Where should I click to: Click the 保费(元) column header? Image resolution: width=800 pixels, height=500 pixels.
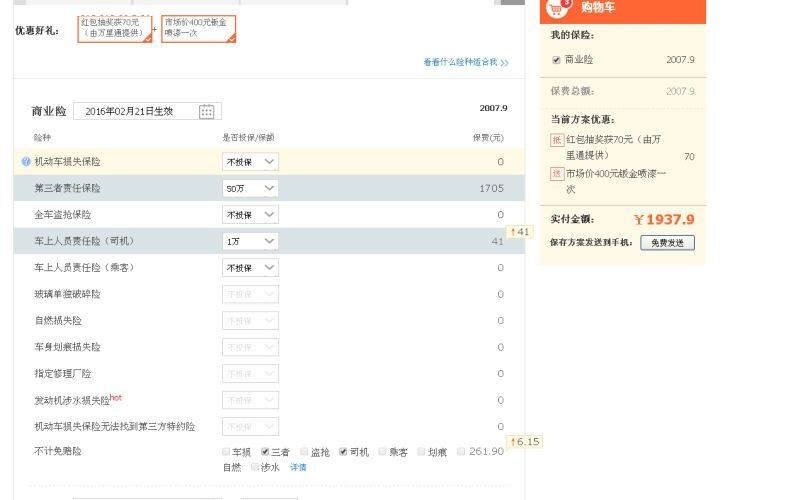[x=488, y=138]
